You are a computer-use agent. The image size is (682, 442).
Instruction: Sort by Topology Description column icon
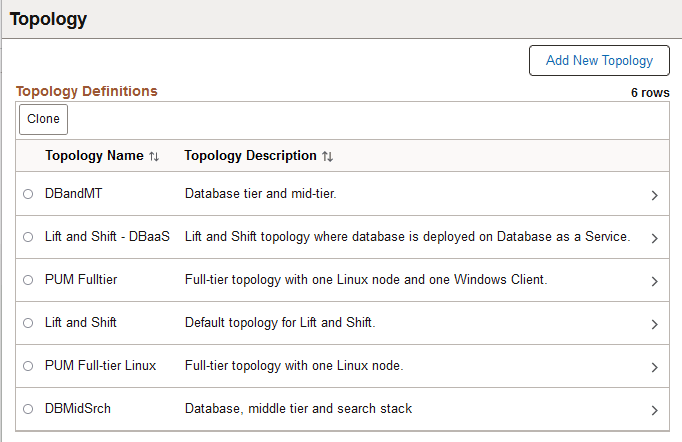click(327, 157)
